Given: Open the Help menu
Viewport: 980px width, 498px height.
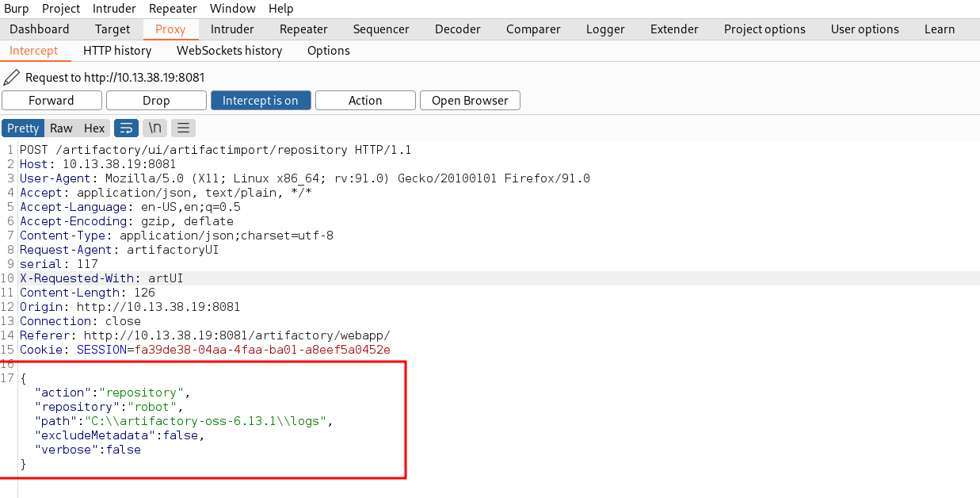Looking at the screenshot, I should click(280, 9).
